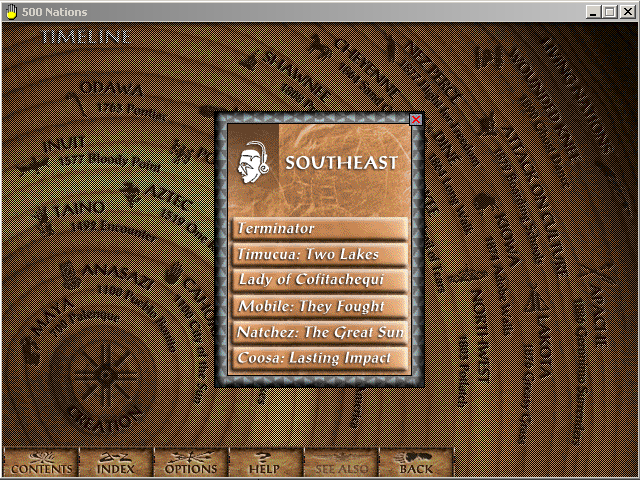The height and width of the screenshot is (480, 640).
Task: Open the Terminator topic
Action: click(320, 229)
